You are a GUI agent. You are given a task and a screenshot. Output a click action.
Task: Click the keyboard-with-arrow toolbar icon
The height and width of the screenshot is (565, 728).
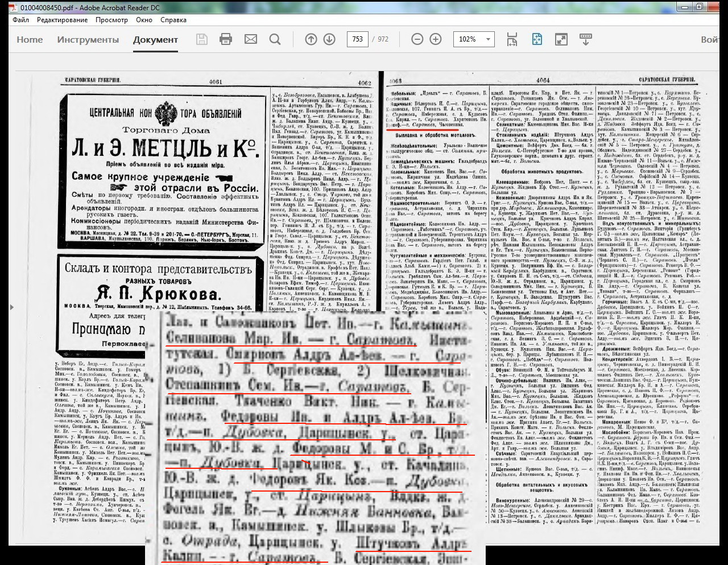point(585,39)
